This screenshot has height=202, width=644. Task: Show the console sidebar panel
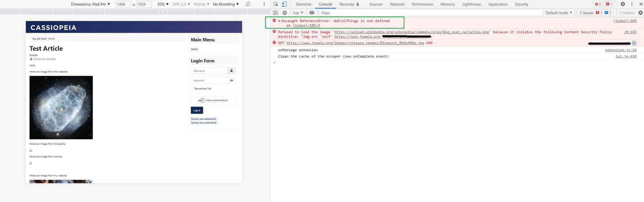tap(276, 13)
